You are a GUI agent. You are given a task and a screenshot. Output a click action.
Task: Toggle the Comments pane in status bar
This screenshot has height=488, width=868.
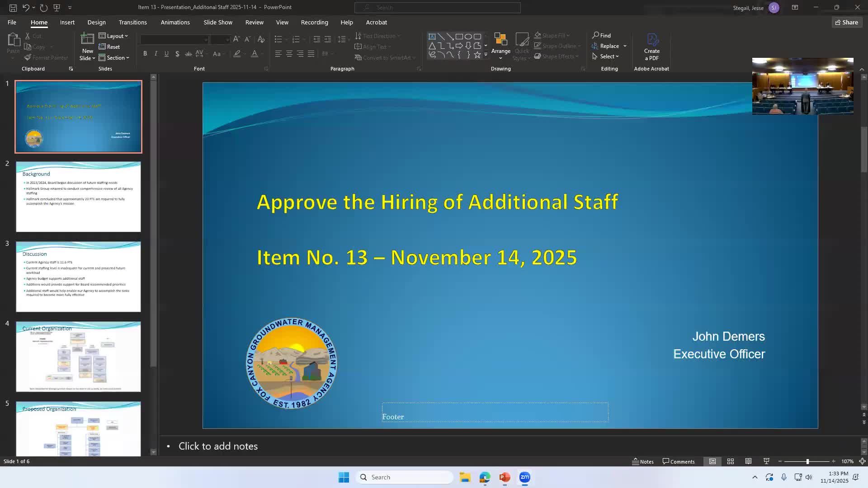click(679, 461)
